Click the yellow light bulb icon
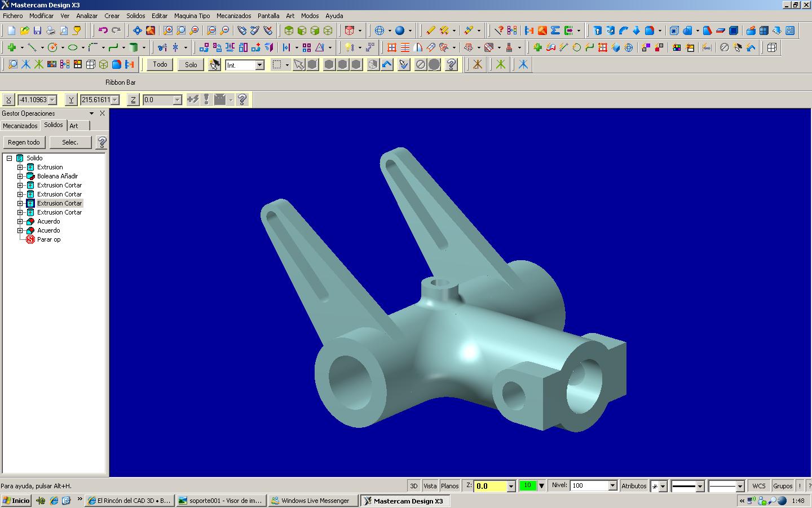 [x=350, y=47]
